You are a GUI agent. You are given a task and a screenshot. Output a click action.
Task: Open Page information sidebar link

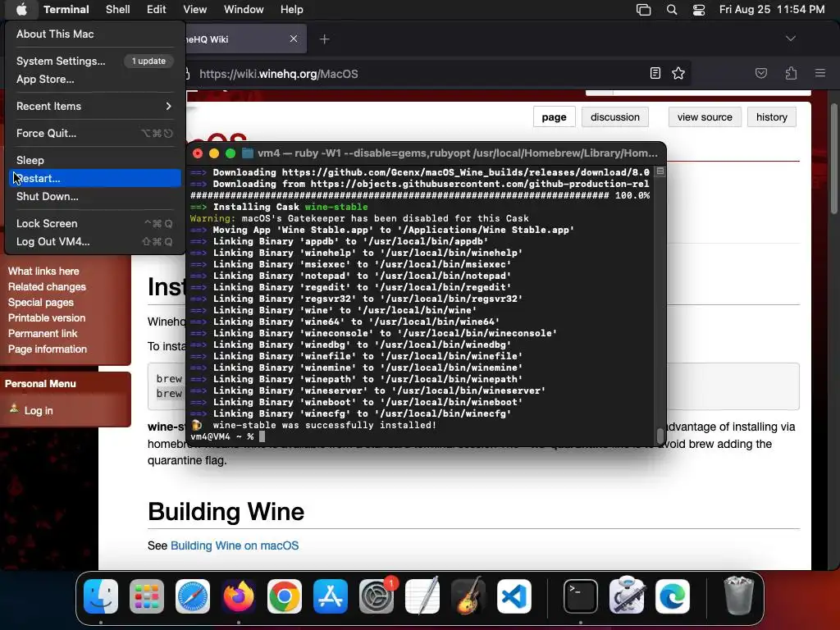tap(47, 349)
